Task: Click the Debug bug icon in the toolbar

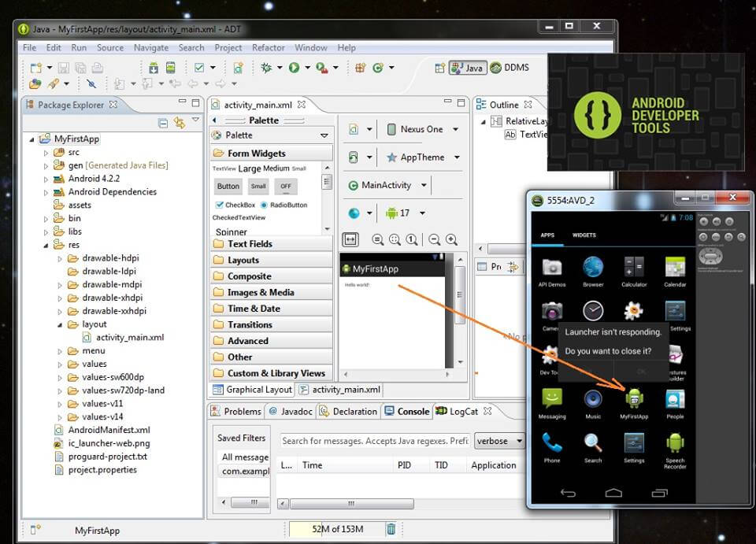Action: (265, 68)
